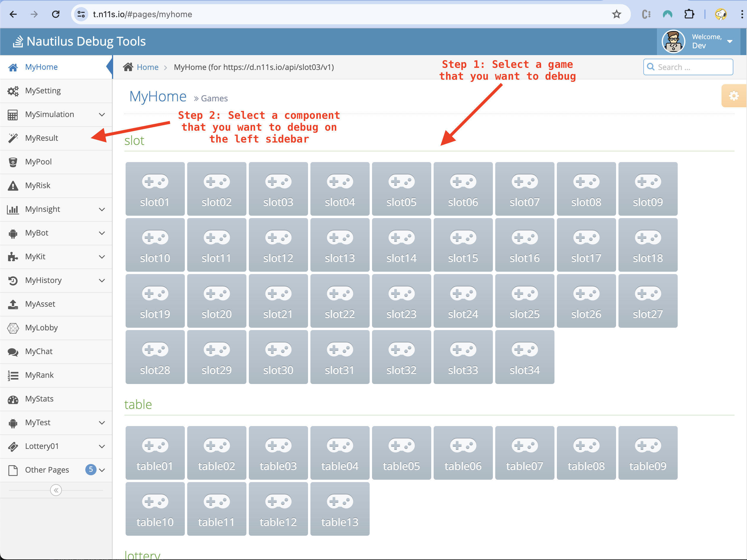This screenshot has height=560, width=747.
Task: Expand the Other Pages section
Action: coord(102,470)
